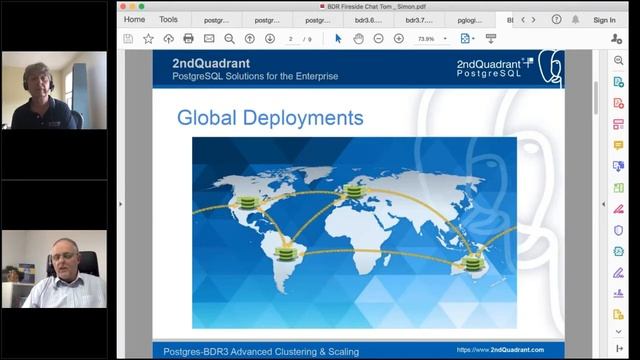Print the document

tap(188, 39)
